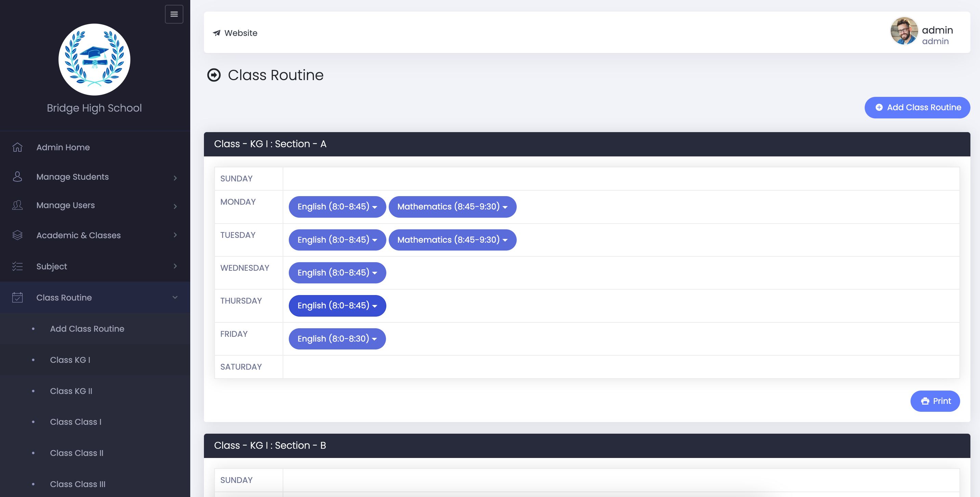The height and width of the screenshot is (497, 980).
Task: Open Add Class Routine submenu link
Action: coord(87,329)
